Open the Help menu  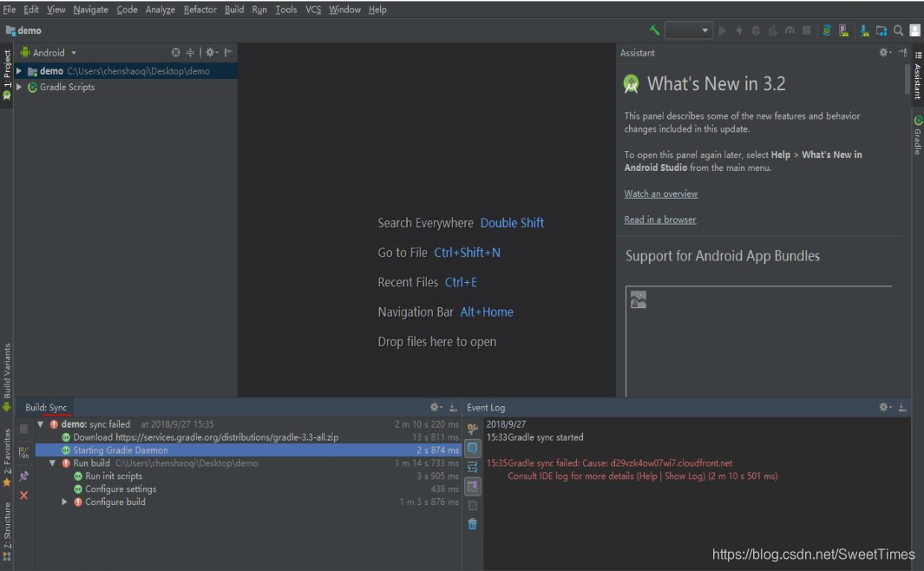(377, 10)
